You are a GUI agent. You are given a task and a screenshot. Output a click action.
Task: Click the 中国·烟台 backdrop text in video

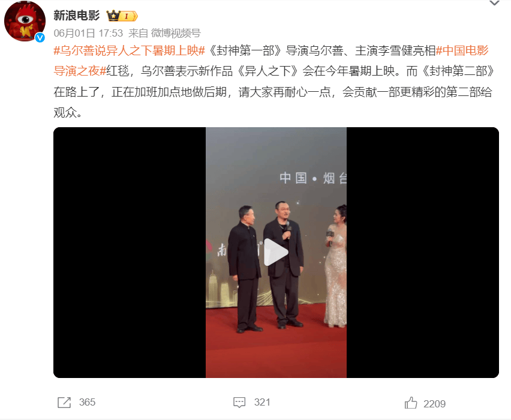313,178
